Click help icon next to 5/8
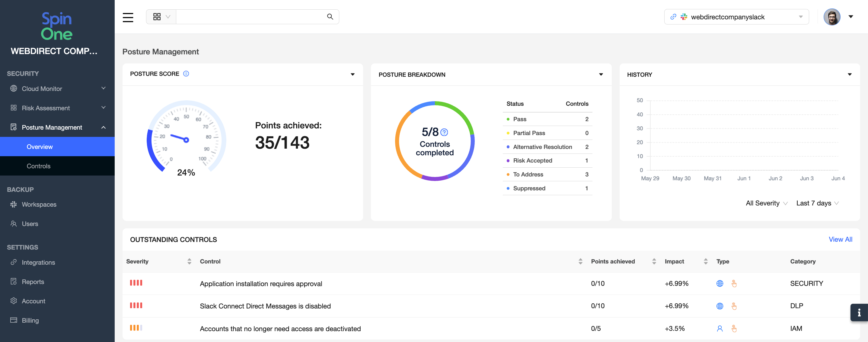 (x=444, y=132)
